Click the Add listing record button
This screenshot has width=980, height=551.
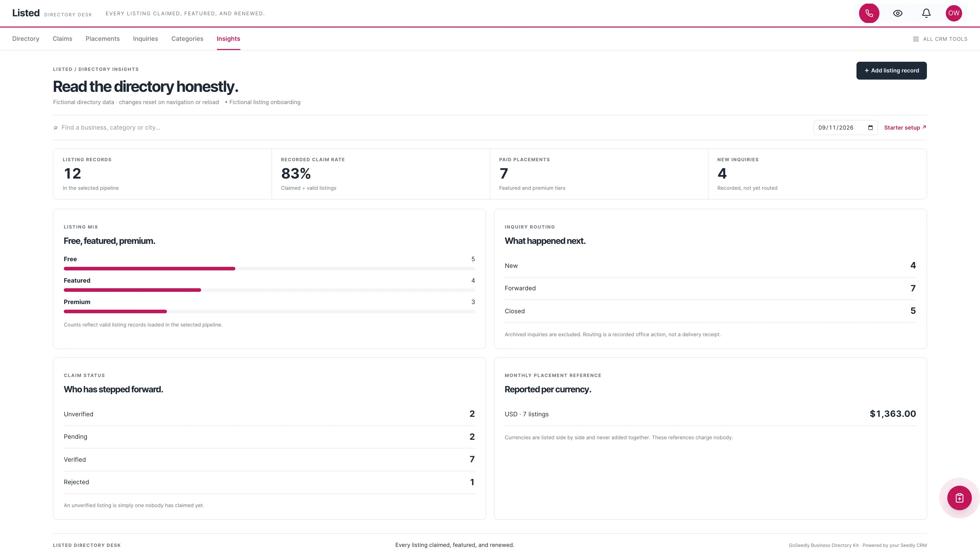click(x=891, y=70)
